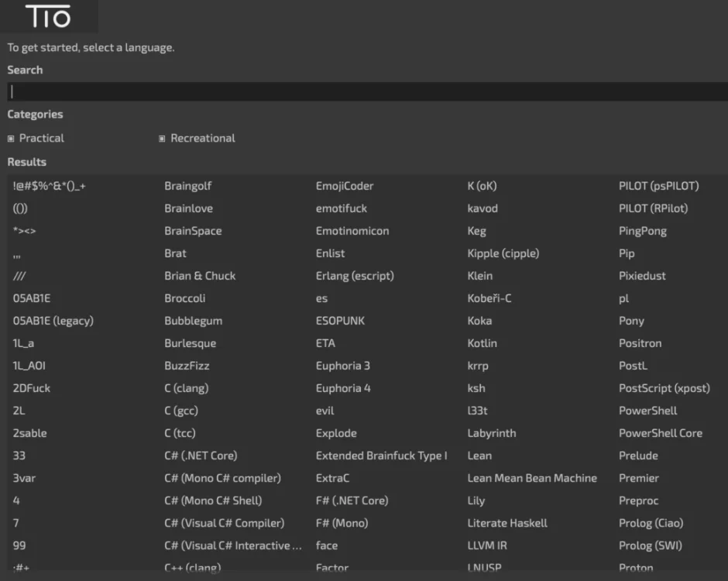This screenshot has height=581, width=728.
Task: Select the EmojiCoder language
Action: [x=345, y=186]
